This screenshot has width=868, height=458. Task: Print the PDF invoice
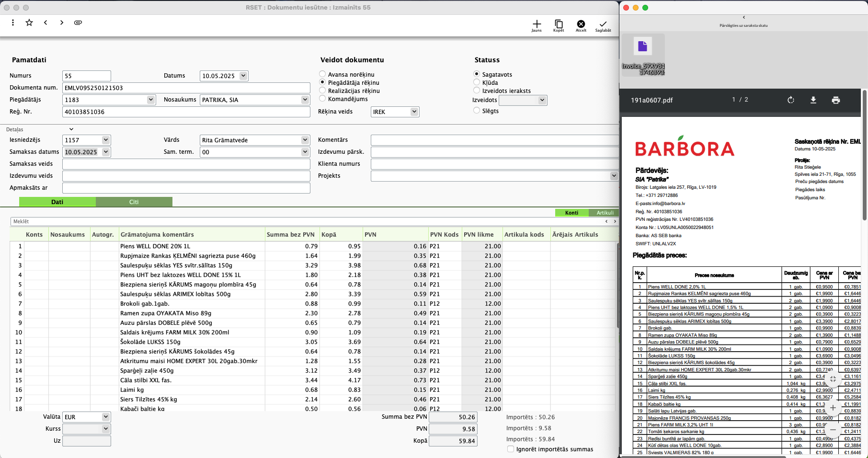tap(836, 100)
